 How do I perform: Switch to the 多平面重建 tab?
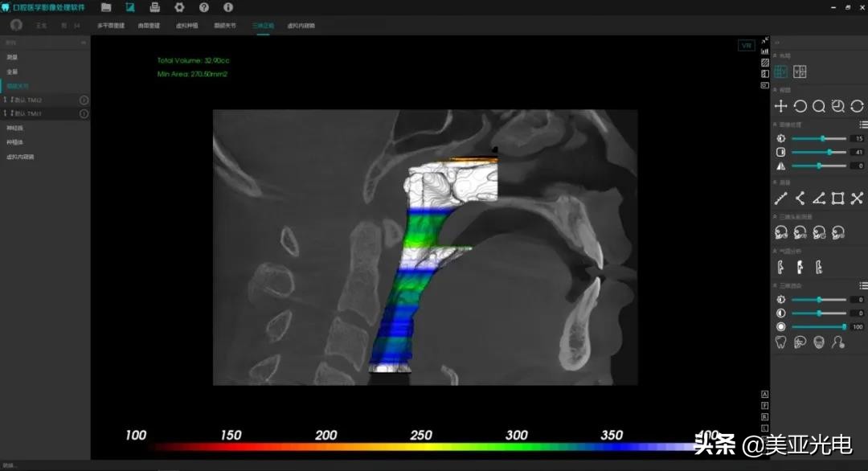(111, 26)
